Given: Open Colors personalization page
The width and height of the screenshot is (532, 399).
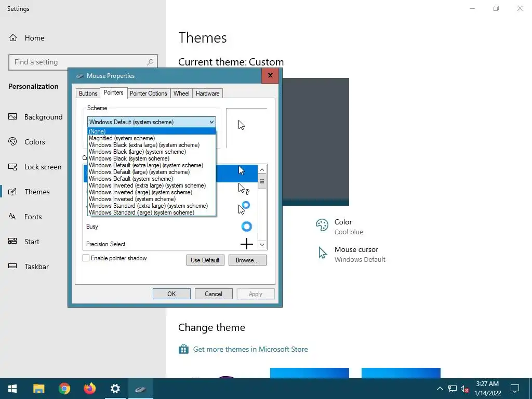Looking at the screenshot, I should (x=26, y=142).
